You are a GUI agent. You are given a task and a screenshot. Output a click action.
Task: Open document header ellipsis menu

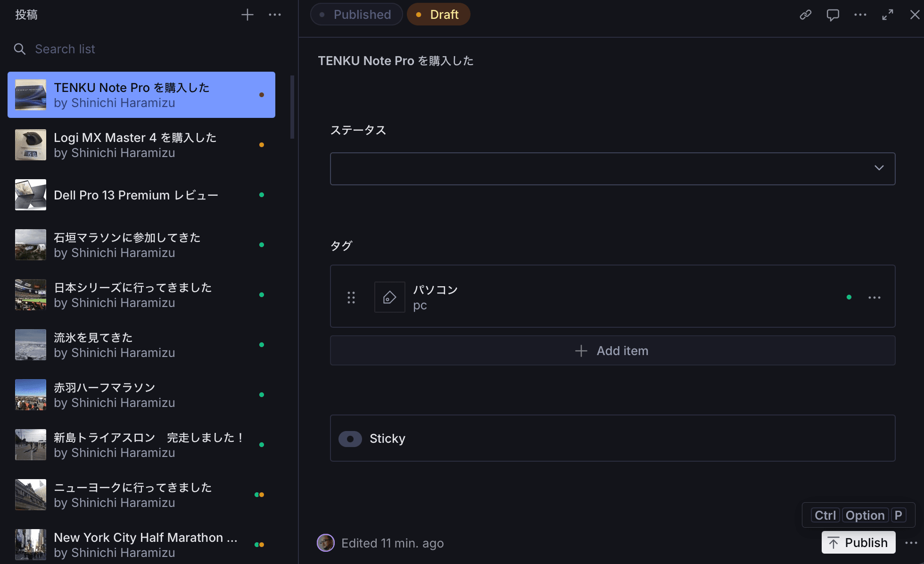point(860,15)
